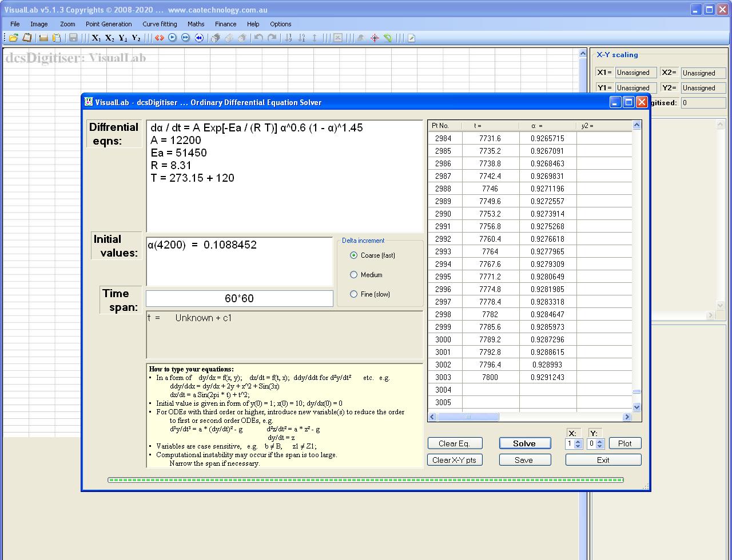Click the Solve button
The width and height of the screenshot is (732, 560).
pos(524,443)
